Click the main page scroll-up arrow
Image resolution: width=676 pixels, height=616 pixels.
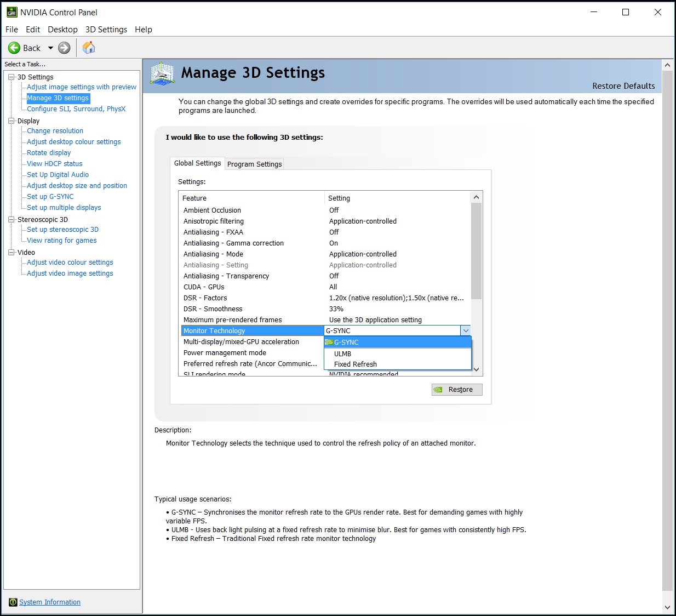[x=667, y=65]
